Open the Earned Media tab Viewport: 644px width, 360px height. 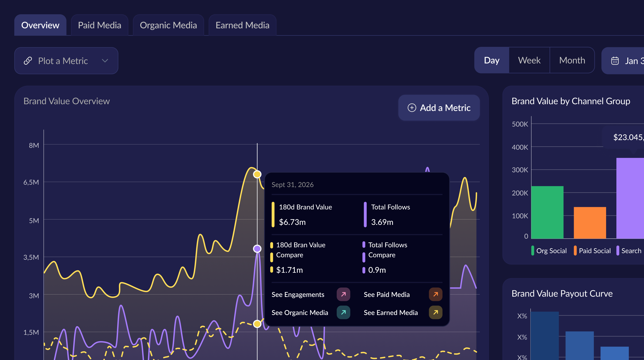pyautogui.click(x=242, y=25)
